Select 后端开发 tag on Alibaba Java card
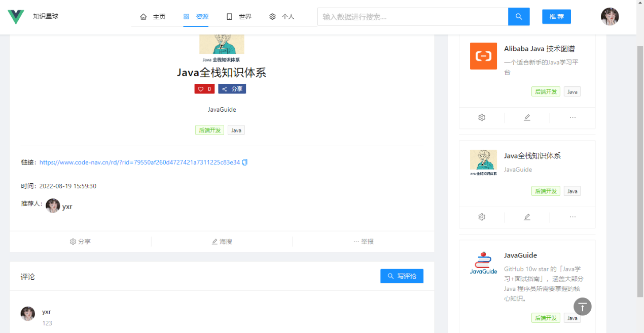Image resolution: width=644 pixels, height=333 pixels. 546,92
